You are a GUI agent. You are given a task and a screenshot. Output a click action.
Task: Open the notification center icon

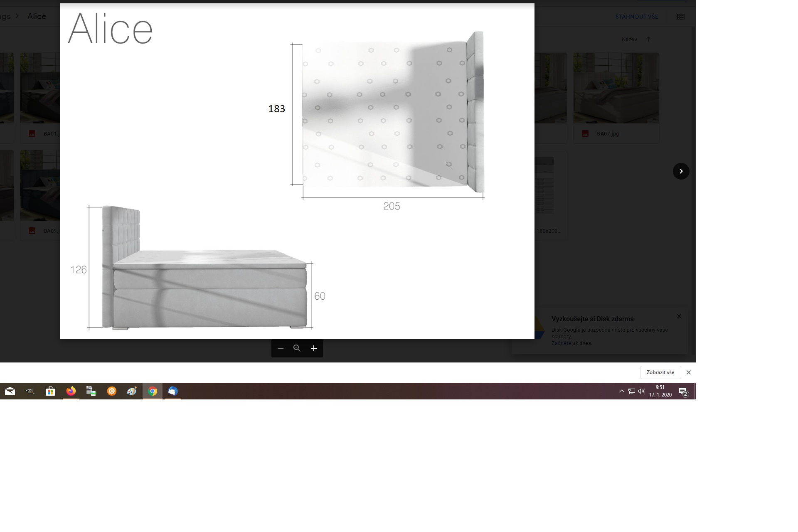point(683,392)
